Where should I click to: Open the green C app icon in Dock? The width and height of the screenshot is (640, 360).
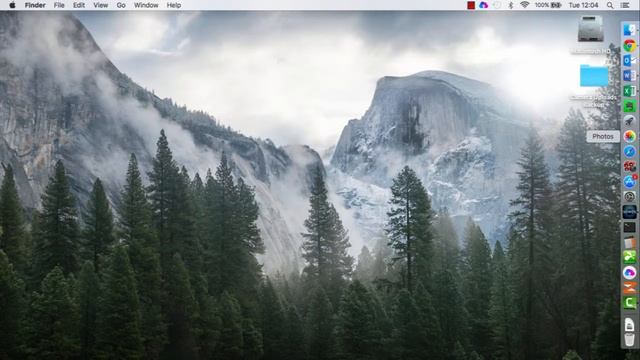coord(629,303)
